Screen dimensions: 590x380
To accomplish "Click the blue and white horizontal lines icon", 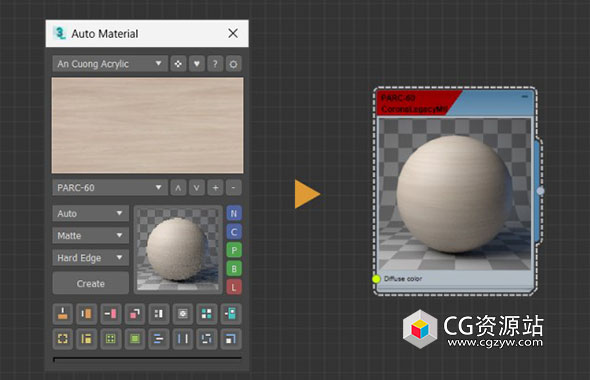I will [159, 339].
